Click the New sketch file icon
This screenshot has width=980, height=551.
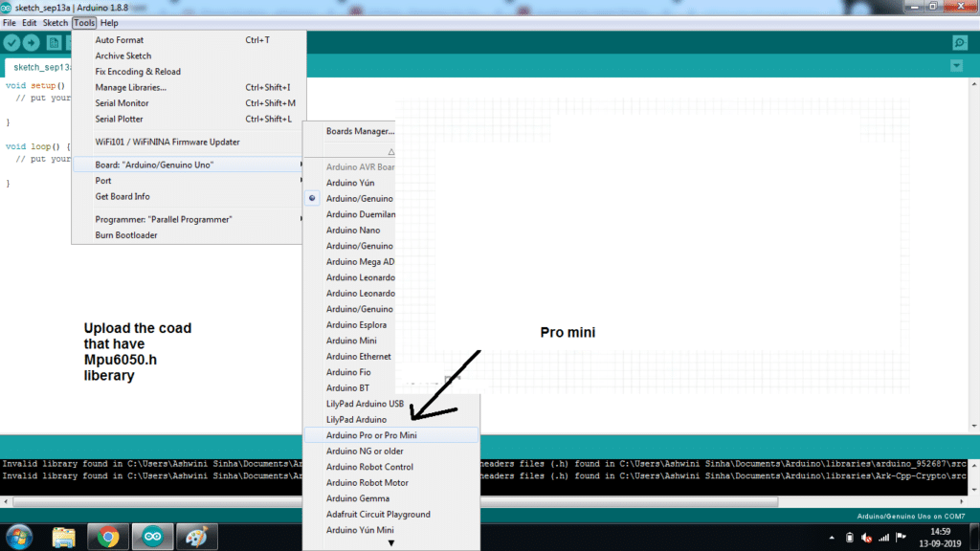pyautogui.click(x=55, y=43)
